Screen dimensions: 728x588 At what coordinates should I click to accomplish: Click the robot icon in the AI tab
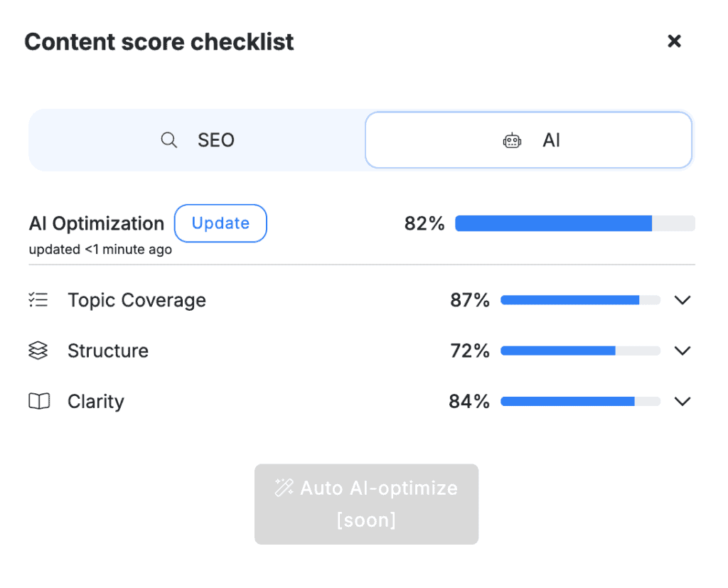[512, 141]
